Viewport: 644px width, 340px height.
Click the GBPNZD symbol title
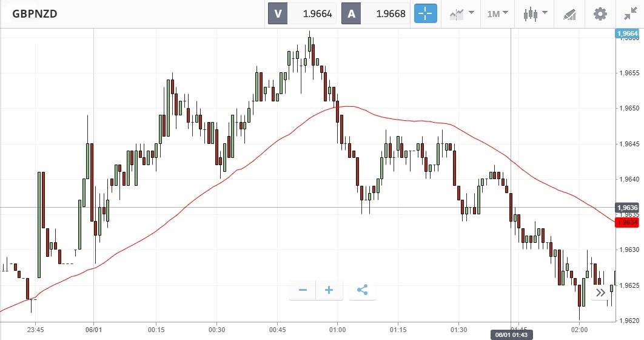click(35, 13)
